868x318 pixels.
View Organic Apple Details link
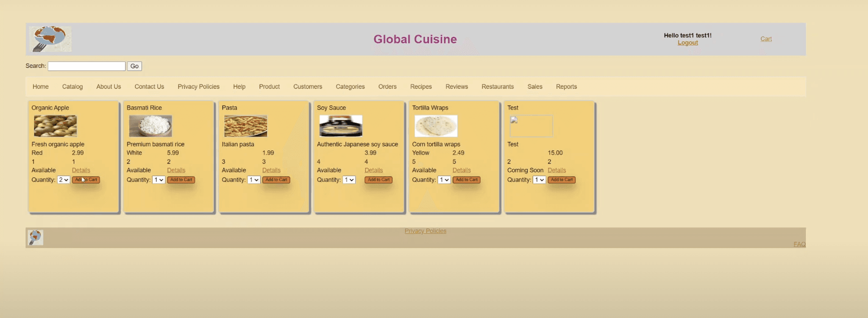(x=81, y=170)
